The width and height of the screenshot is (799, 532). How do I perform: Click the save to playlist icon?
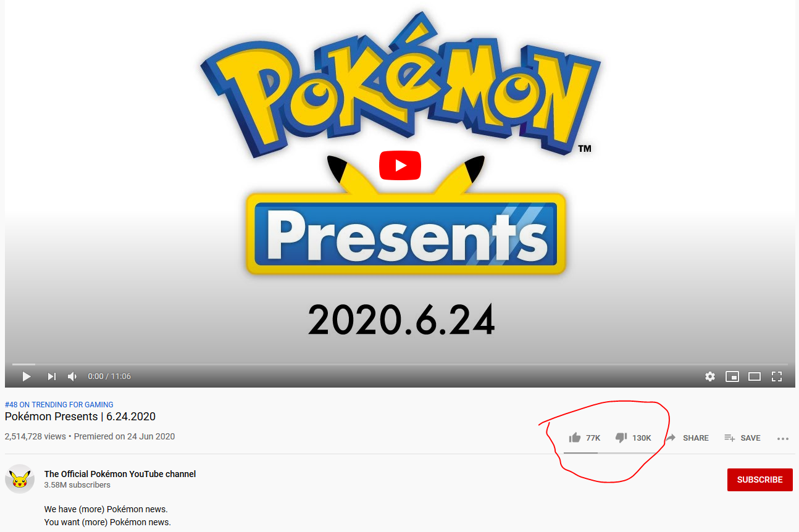point(729,438)
